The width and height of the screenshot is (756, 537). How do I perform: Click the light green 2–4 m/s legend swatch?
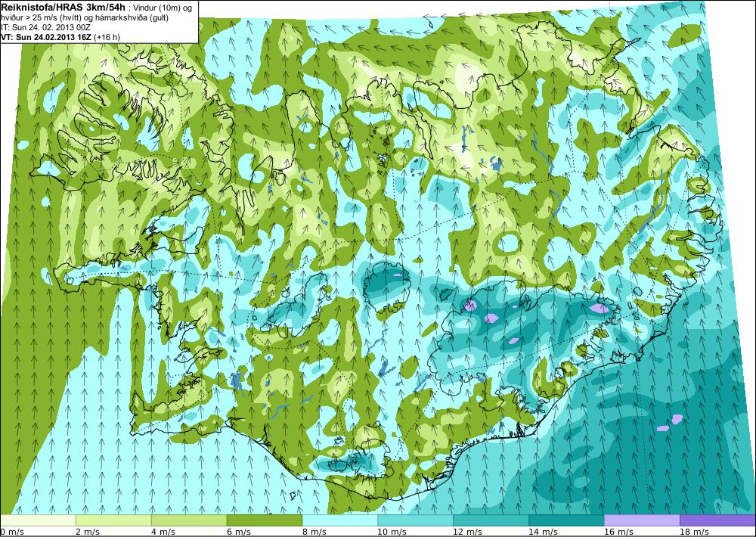(113, 520)
